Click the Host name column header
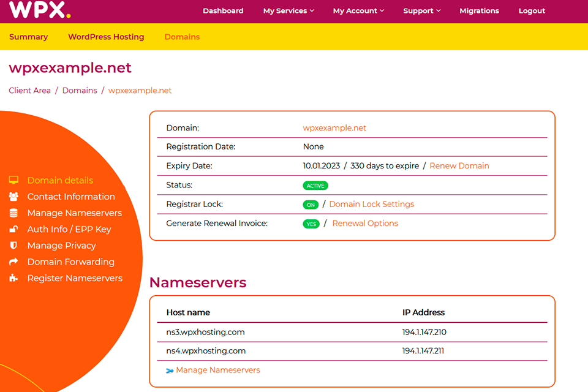The width and height of the screenshot is (588, 392). point(188,312)
